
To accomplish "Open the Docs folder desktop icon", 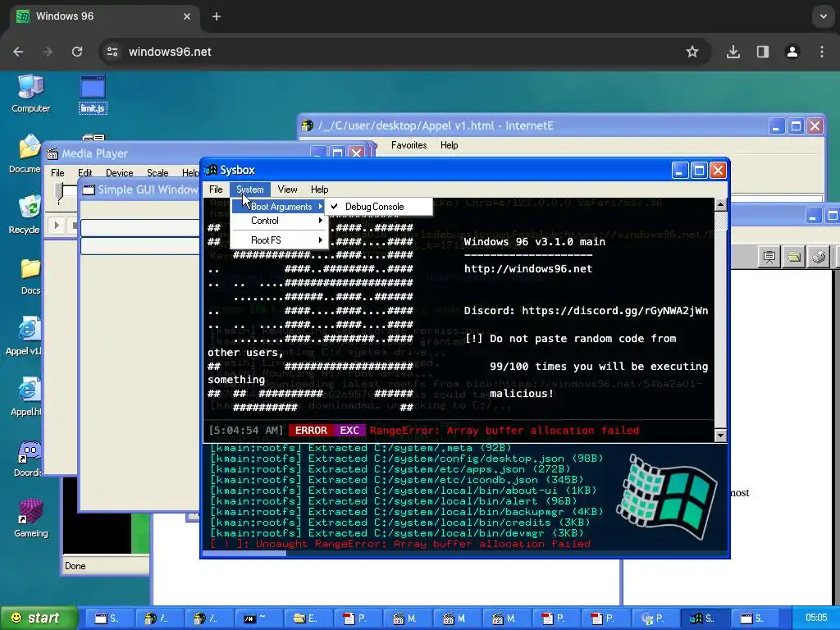I will pos(30,276).
